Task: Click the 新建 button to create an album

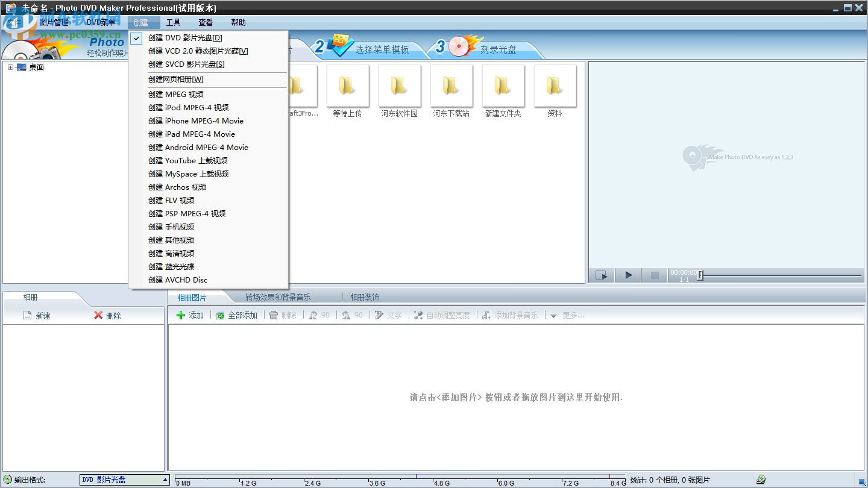Action: pos(37,314)
